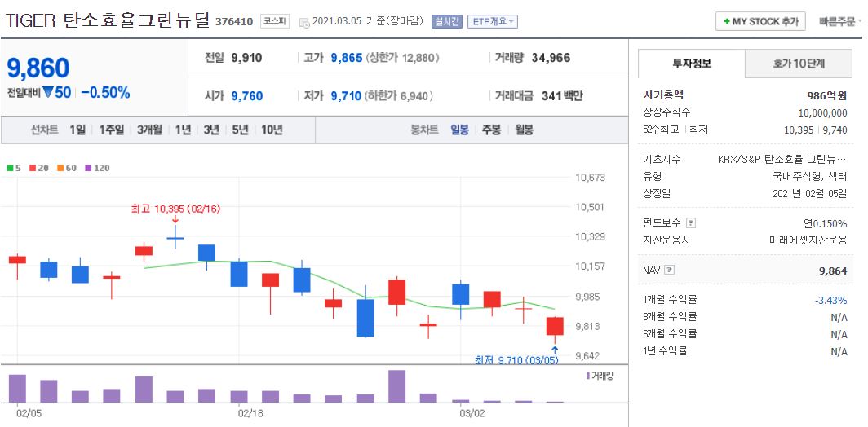Click the 최저 9,710 (03/05) marker label

coord(516,360)
